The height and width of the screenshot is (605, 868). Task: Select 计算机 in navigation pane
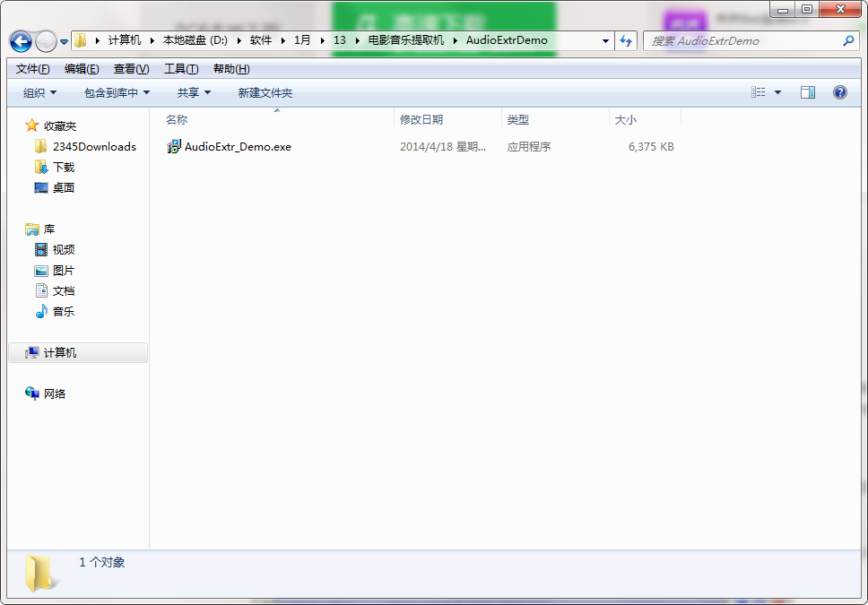tap(78, 352)
